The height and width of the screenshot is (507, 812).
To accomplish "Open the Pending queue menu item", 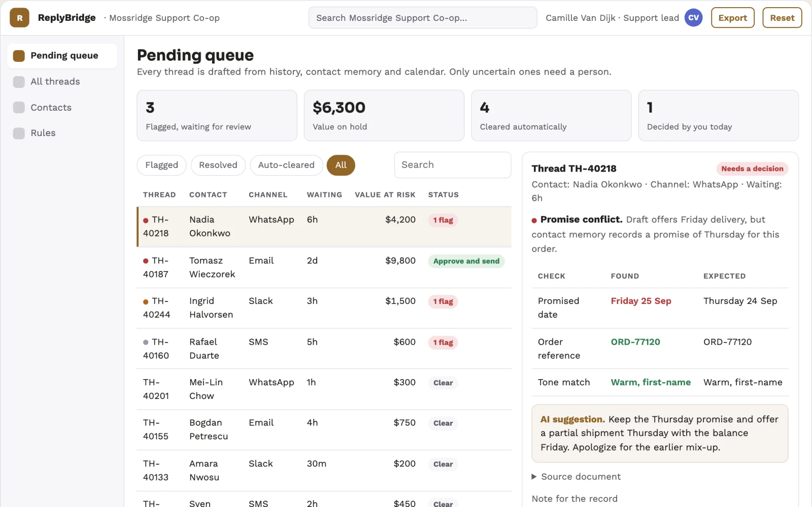I will (x=62, y=56).
